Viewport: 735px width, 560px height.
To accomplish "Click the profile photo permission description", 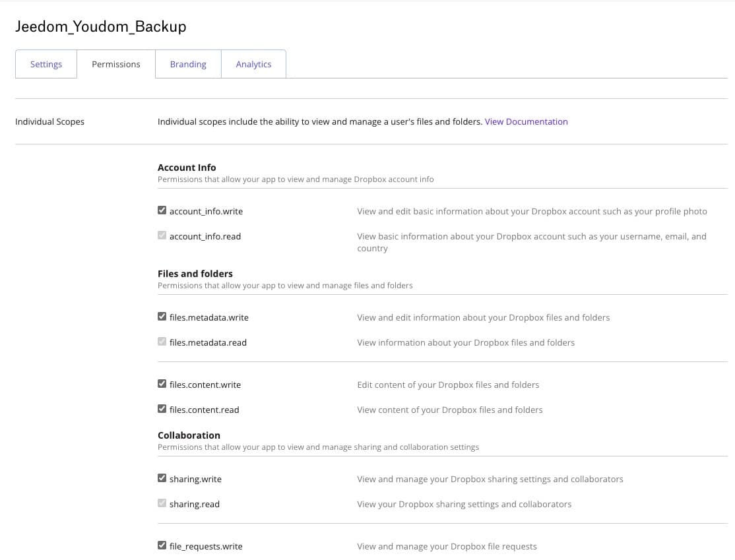I will coord(532,211).
